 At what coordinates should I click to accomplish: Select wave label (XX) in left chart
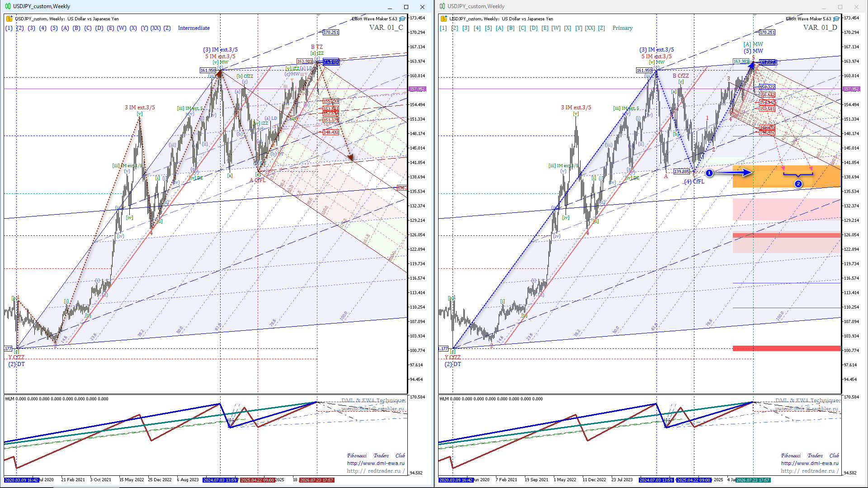(x=156, y=28)
